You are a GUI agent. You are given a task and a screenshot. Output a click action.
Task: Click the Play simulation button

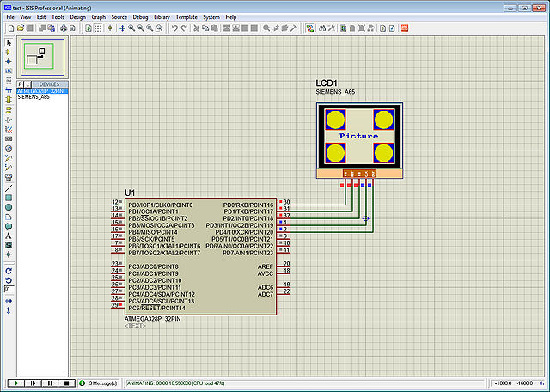tap(16, 383)
